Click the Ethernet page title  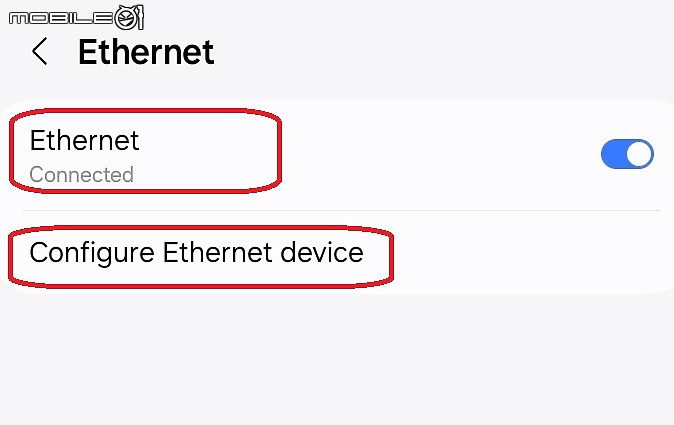pos(146,52)
